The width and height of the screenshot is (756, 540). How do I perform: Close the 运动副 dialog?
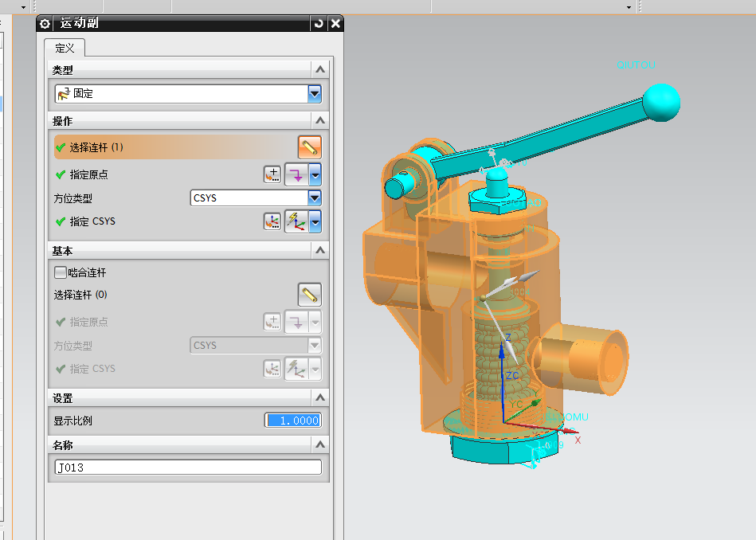point(335,23)
